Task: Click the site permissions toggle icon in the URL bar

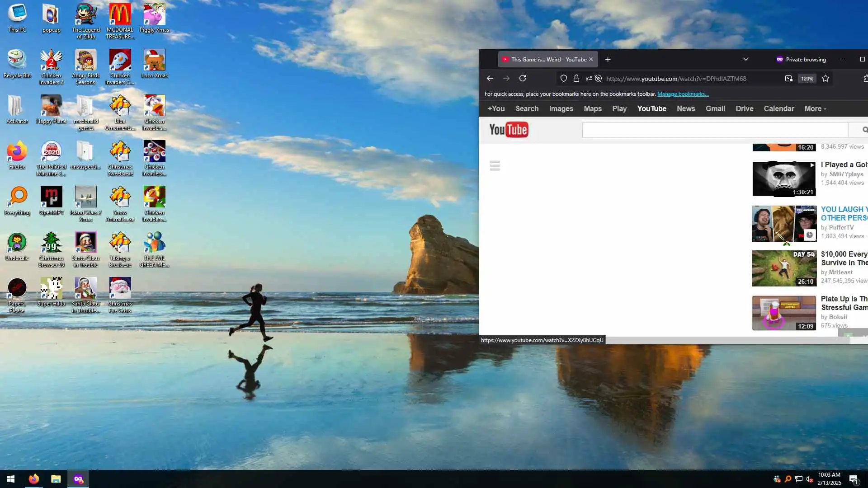Action: click(589, 78)
